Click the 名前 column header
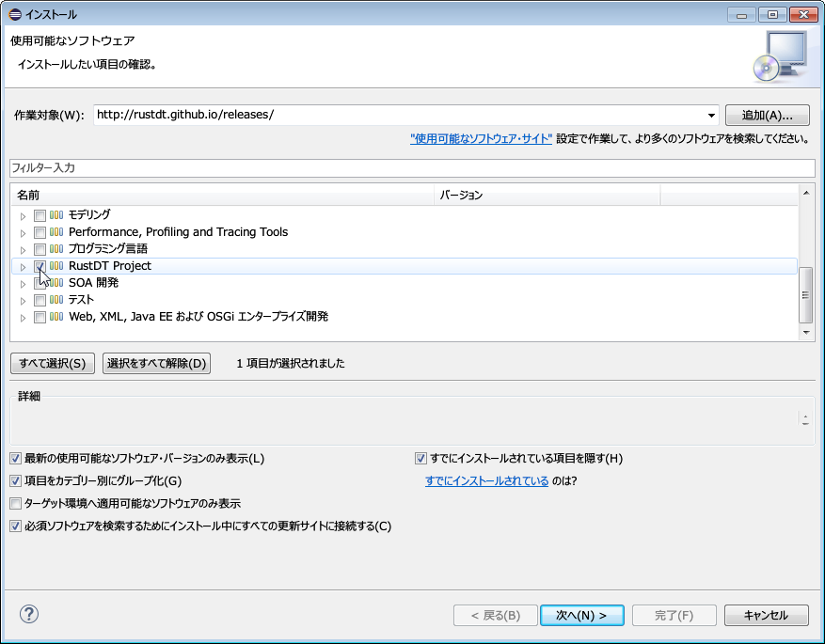This screenshot has height=644, width=825. (x=223, y=195)
